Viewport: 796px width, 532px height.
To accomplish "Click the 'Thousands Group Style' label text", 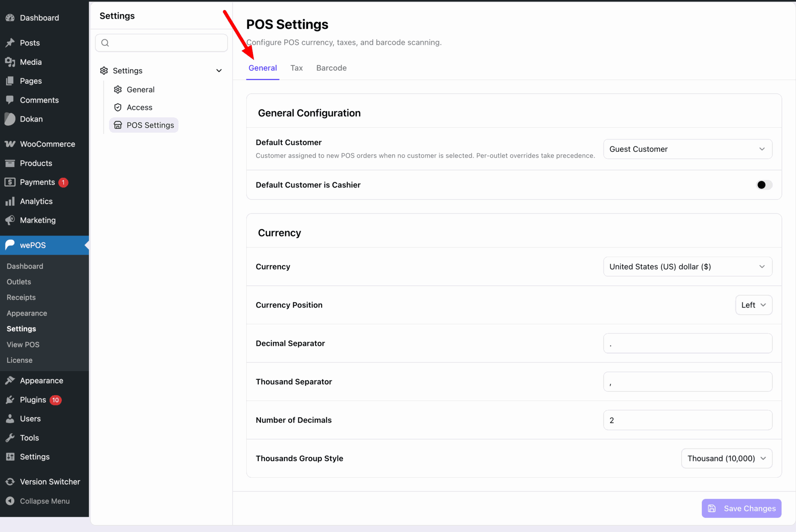I will (299, 459).
